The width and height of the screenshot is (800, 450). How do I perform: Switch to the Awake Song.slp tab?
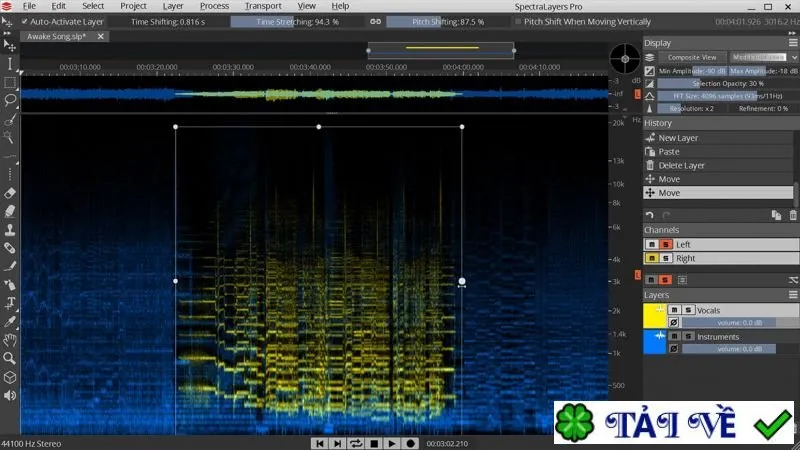click(x=57, y=36)
